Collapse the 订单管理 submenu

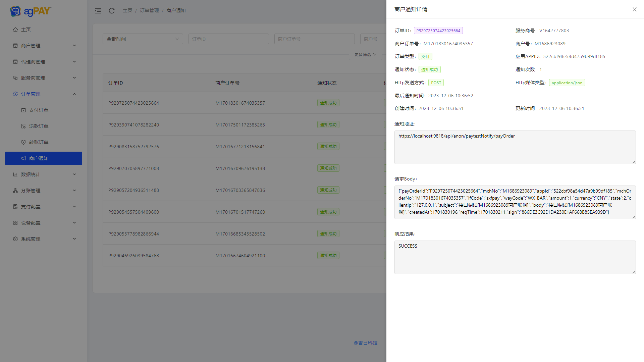click(x=44, y=94)
